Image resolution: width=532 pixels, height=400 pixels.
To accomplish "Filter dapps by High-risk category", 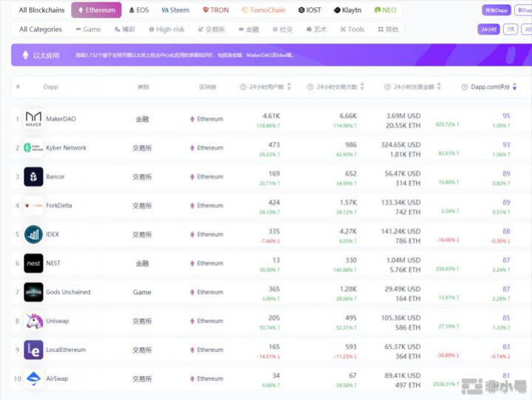I will click(x=166, y=30).
